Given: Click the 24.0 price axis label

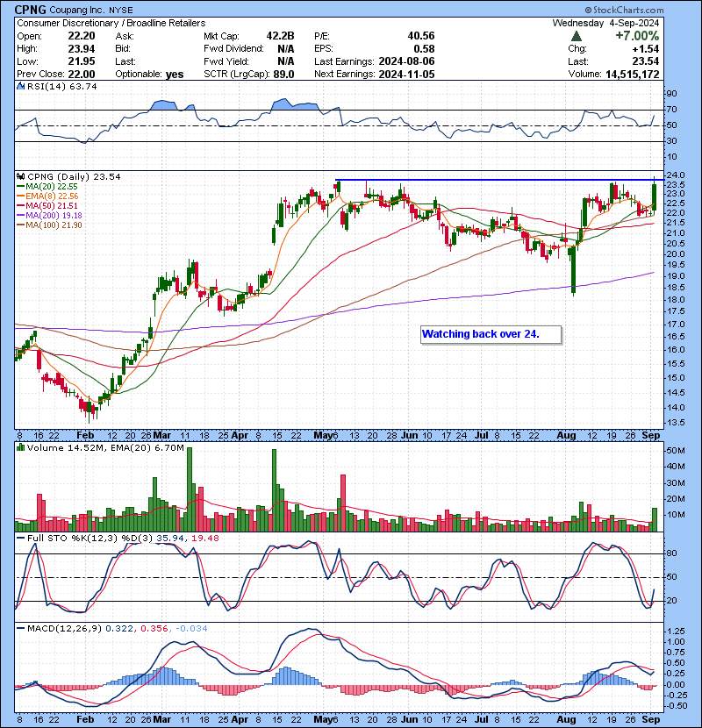Looking at the screenshot, I should point(675,175).
